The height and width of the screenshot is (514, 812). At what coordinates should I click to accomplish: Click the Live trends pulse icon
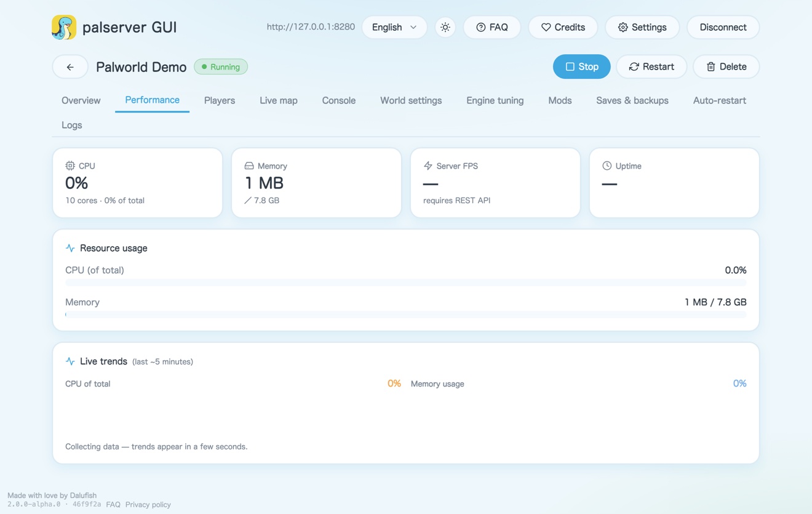point(70,361)
